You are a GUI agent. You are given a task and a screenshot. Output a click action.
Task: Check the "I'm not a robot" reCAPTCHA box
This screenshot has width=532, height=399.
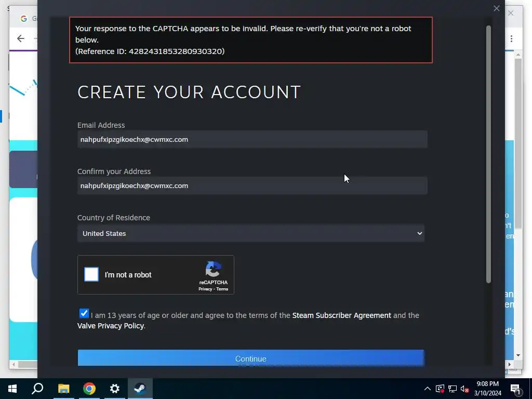point(91,274)
